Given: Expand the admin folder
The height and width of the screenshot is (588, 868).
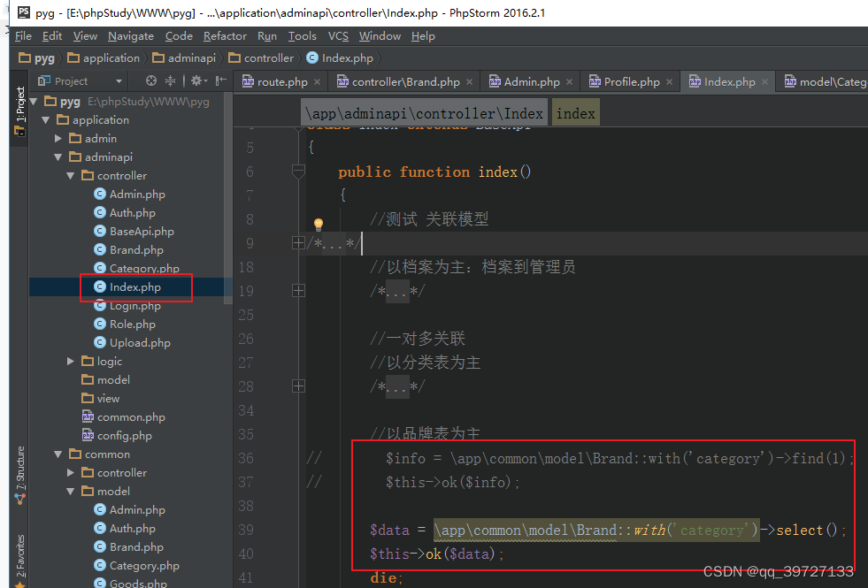Looking at the screenshot, I should (58, 138).
